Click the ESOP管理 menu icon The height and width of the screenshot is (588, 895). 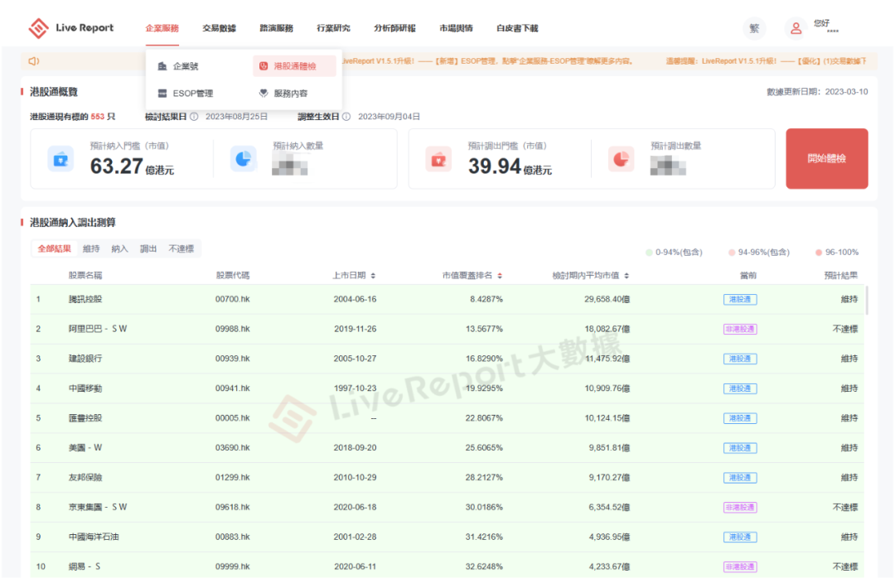pyautogui.click(x=162, y=93)
